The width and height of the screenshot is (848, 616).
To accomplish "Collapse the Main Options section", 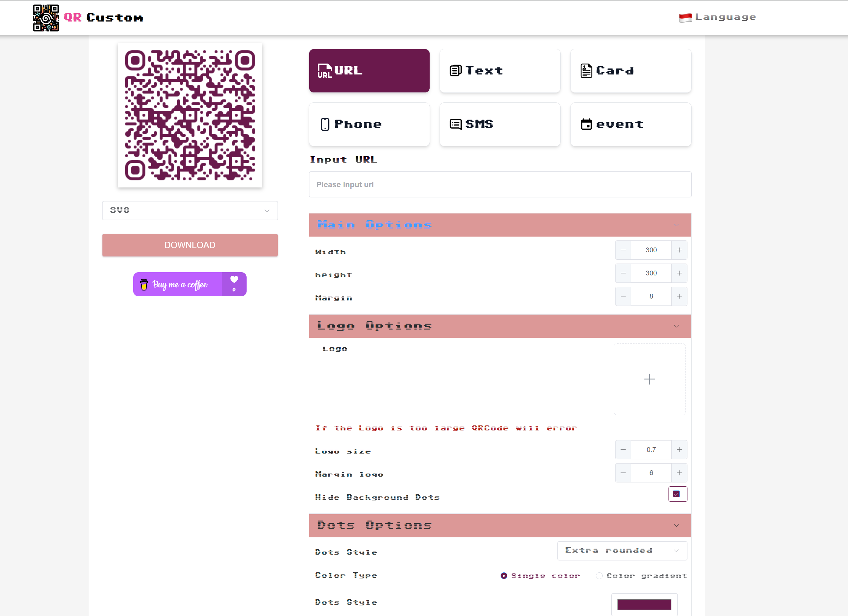I will pyautogui.click(x=676, y=225).
